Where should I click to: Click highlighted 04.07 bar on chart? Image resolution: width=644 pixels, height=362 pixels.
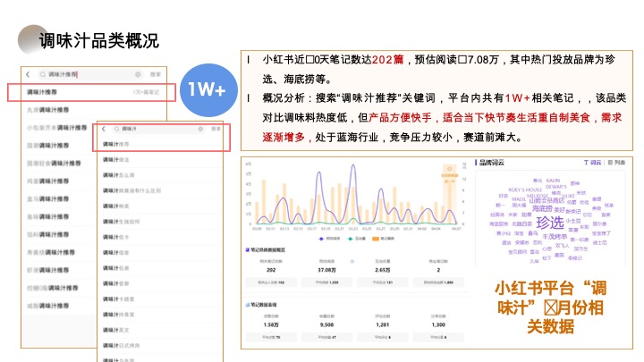tap(450, 195)
